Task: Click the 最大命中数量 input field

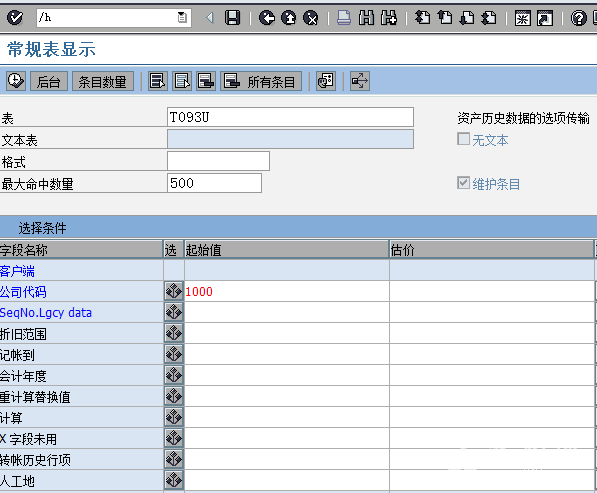Action: click(214, 183)
